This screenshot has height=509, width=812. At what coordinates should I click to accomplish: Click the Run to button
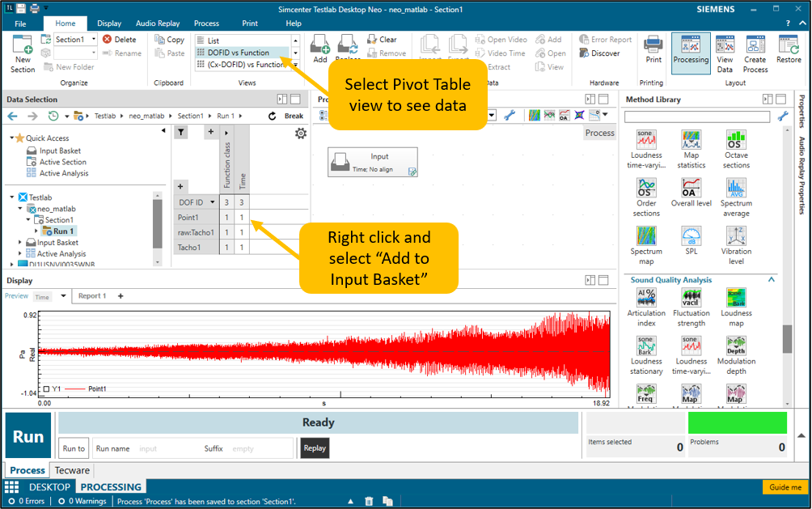pyautogui.click(x=74, y=447)
